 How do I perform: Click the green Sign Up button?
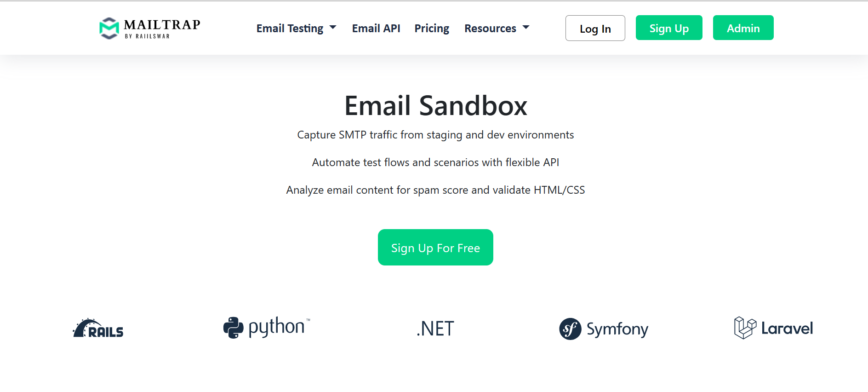click(669, 28)
